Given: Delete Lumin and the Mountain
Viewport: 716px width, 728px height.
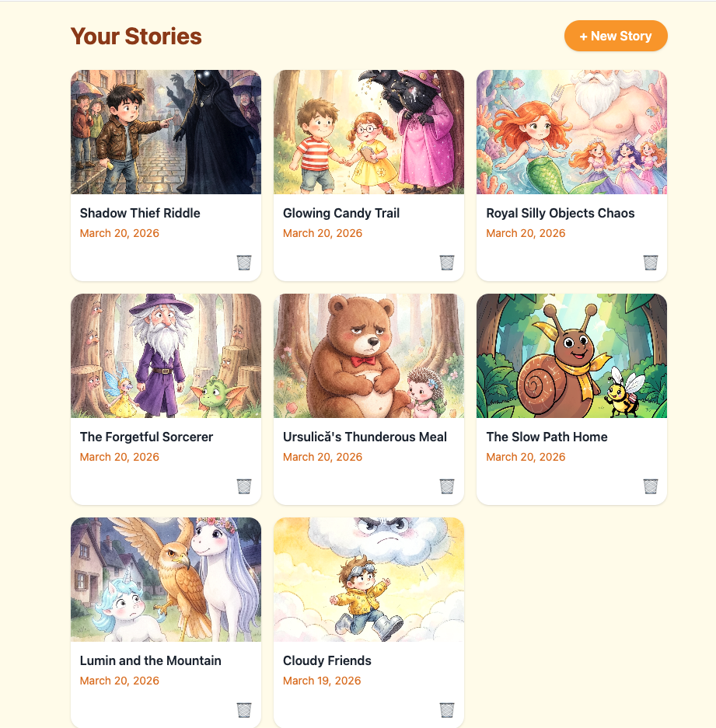Looking at the screenshot, I should 244,710.
